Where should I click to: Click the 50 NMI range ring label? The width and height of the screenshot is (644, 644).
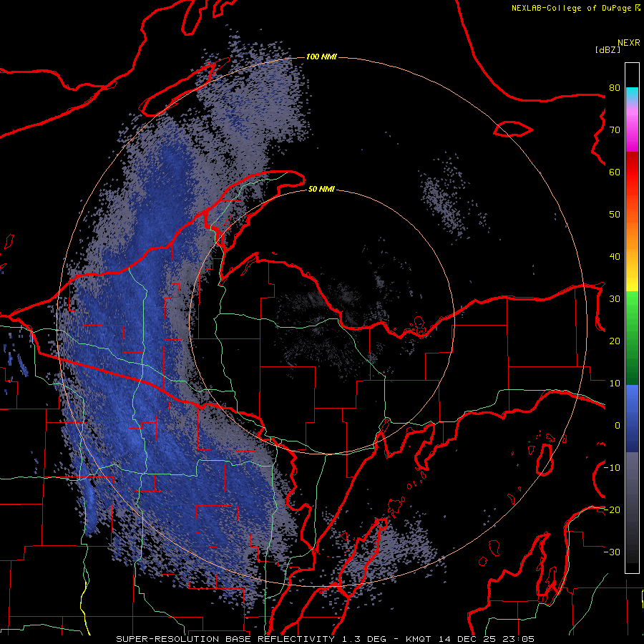click(x=321, y=190)
